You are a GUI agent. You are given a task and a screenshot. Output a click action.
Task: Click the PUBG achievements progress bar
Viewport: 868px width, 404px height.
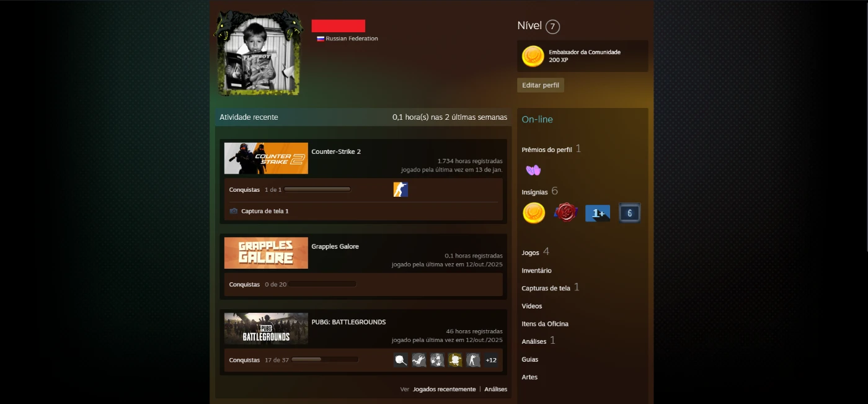tap(325, 360)
